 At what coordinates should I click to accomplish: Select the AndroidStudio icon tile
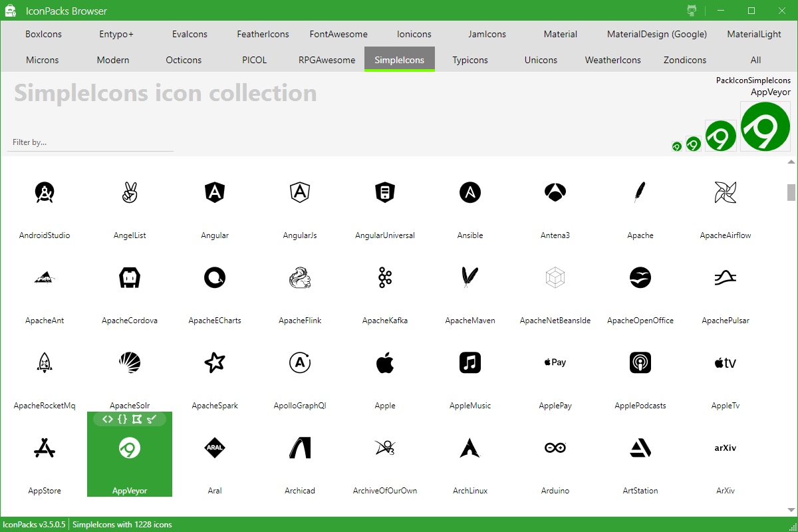pos(45,199)
